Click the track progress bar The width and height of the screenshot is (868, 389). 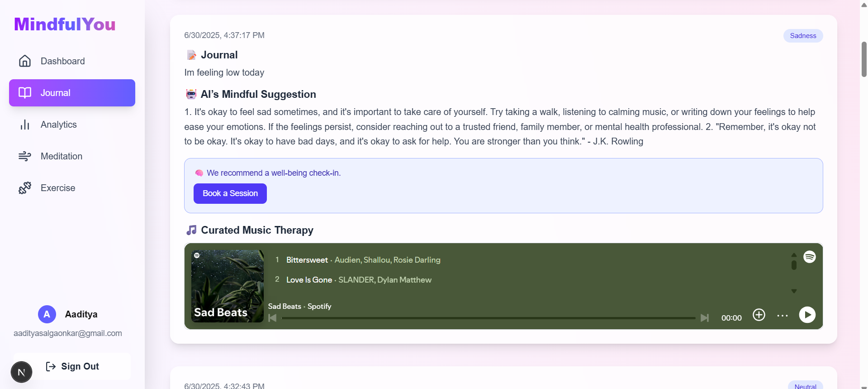[489, 318]
